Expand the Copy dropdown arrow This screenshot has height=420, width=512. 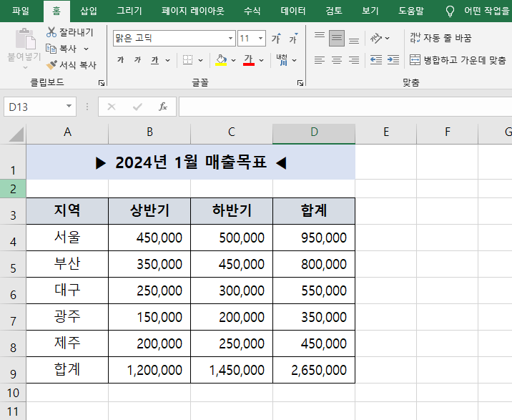click(x=87, y=49)
